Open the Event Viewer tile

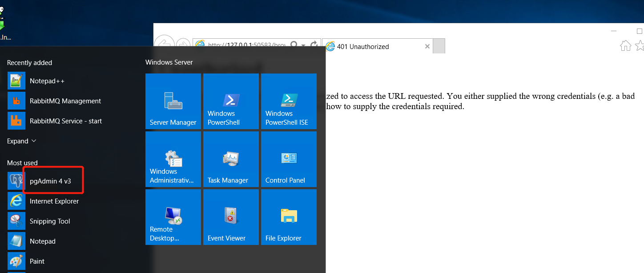(231, 217)
